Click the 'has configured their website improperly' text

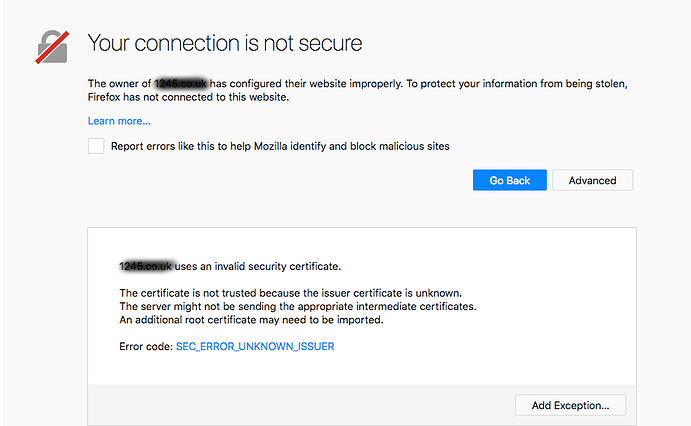click(x=306, y=84)
